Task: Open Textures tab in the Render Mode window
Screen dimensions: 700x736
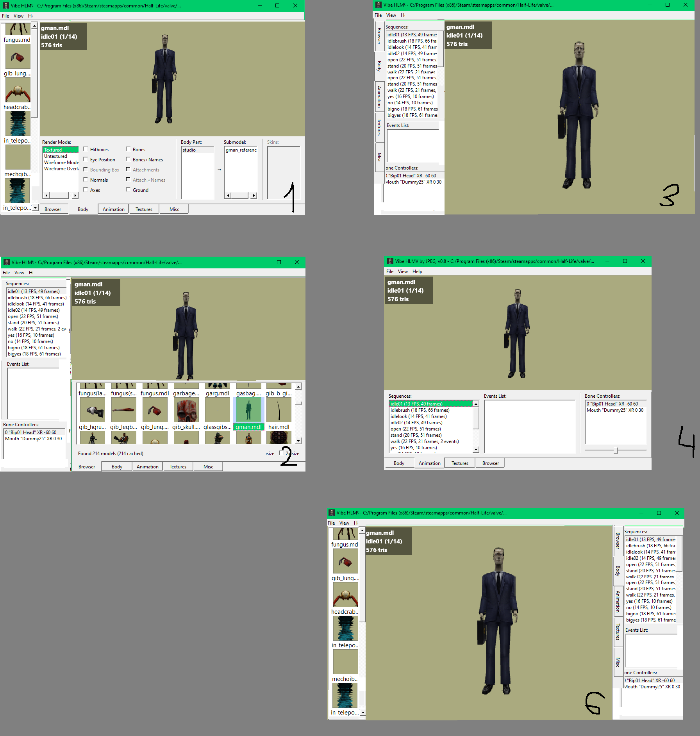Action: click(x=144, y=209)
